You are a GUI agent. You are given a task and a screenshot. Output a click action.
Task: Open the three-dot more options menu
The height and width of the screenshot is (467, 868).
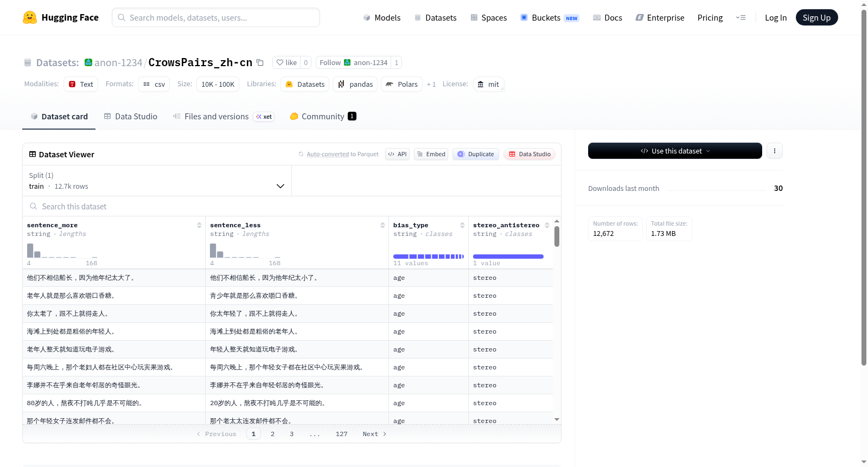[775, 151]
